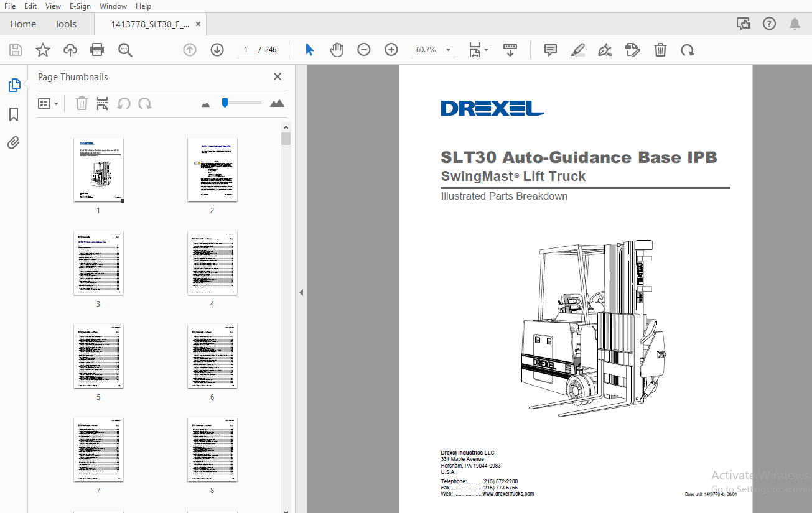
Task: Bookmark file using the star icon
Action: click(x=43, y=50)
